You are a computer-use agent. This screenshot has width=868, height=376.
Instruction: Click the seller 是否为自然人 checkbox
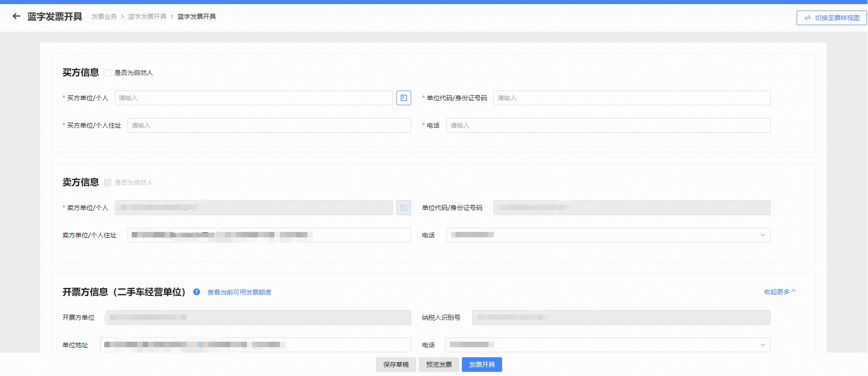click(107, 183)
